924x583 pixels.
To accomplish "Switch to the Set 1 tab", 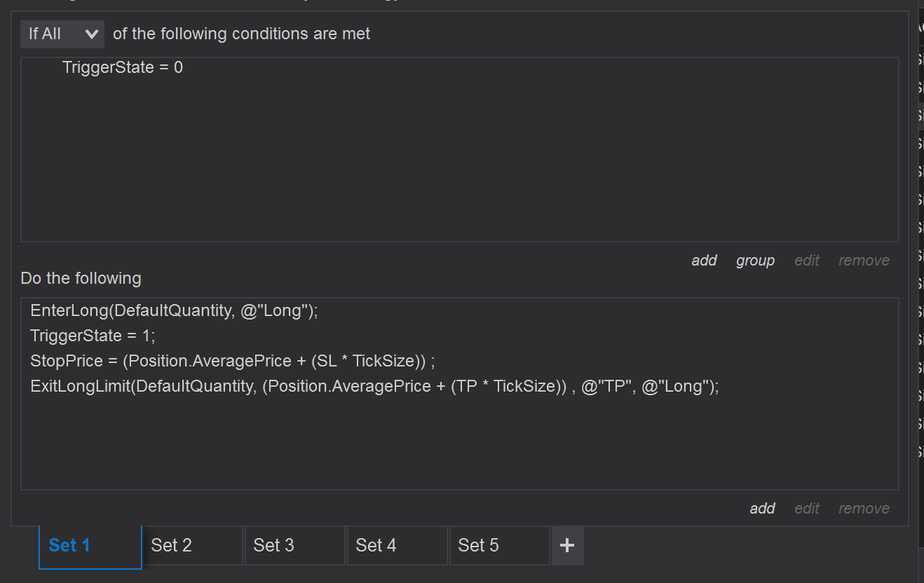I will pyautogui.click(x=90, y=546).
